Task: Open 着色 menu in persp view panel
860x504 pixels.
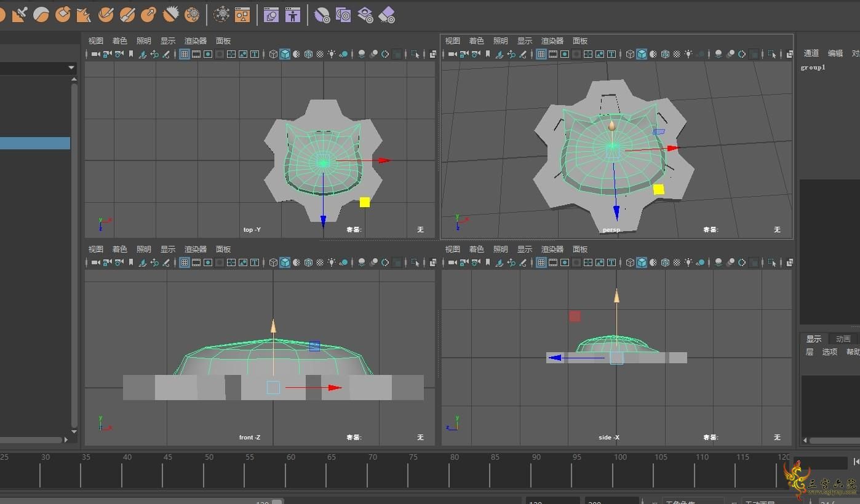Action: tap(477, 41)
